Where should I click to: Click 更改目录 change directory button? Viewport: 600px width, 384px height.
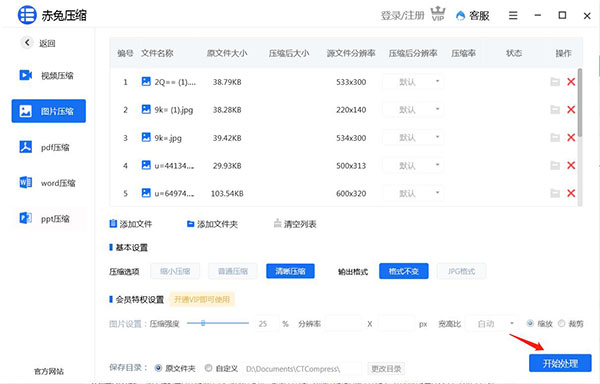coord(386,369)
